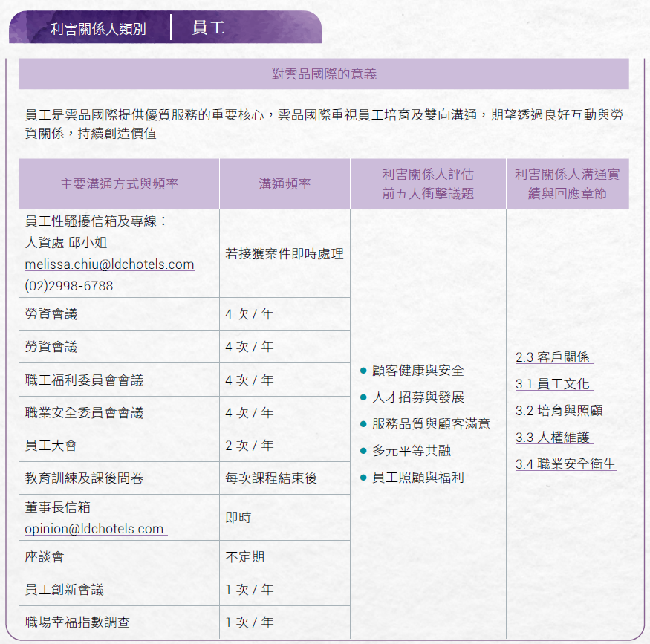Select the 員工性騷擾信箱及專線 label
Viewport: 650px width, 644px height.
(95, 221)
